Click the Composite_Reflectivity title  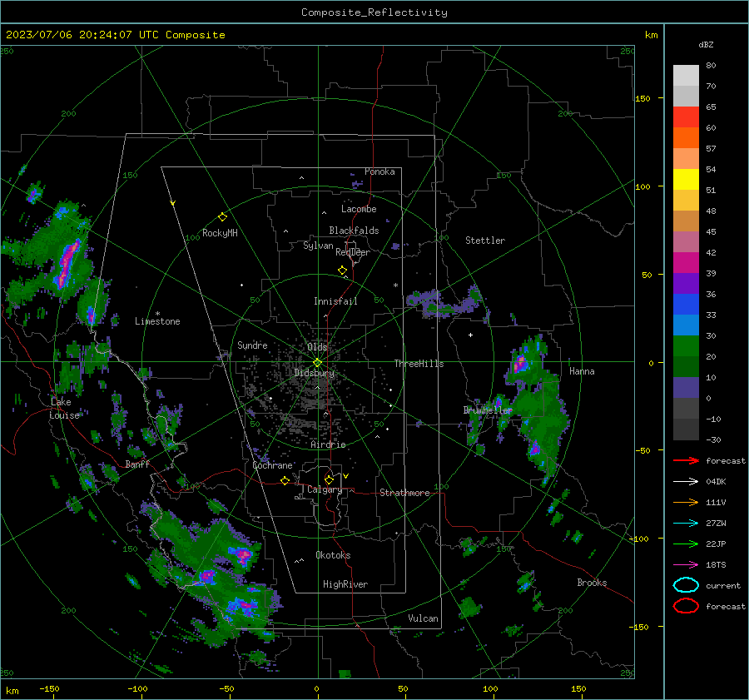pos(374,12)
